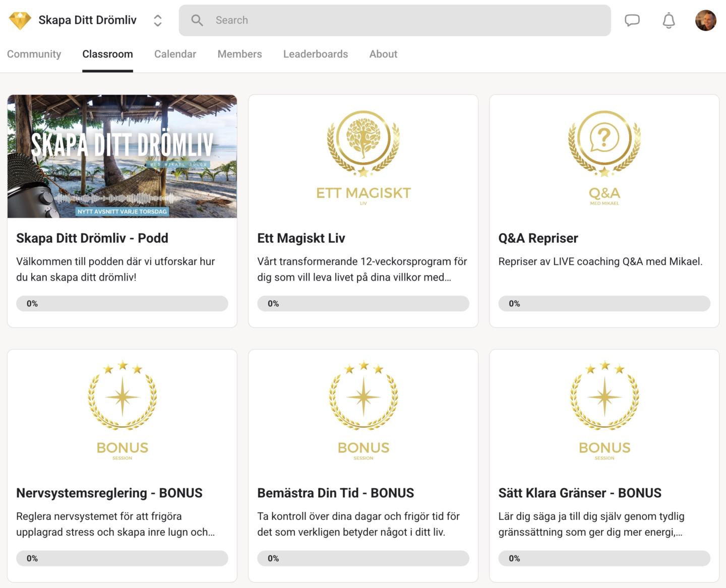Click the Bemästra Din Tid bonus emblem
Viewport: 726px width, 588px height.
coord(363,396)
